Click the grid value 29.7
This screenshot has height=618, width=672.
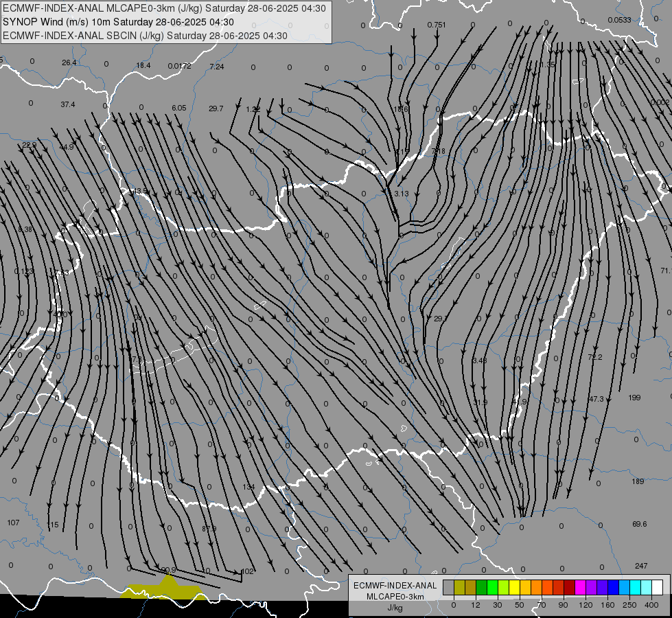[x=216, y=108]
